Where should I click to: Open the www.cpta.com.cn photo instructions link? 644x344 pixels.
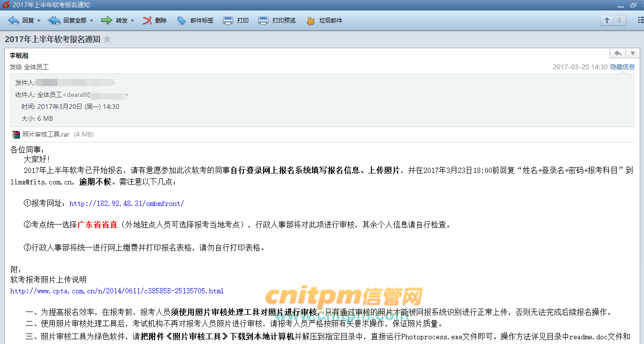point(117,291)
